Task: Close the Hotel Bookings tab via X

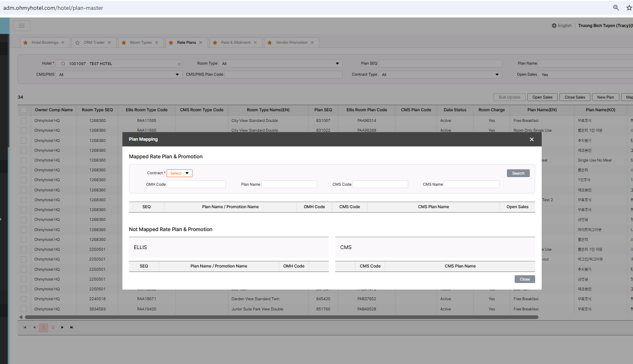Action: click(63, 43)
